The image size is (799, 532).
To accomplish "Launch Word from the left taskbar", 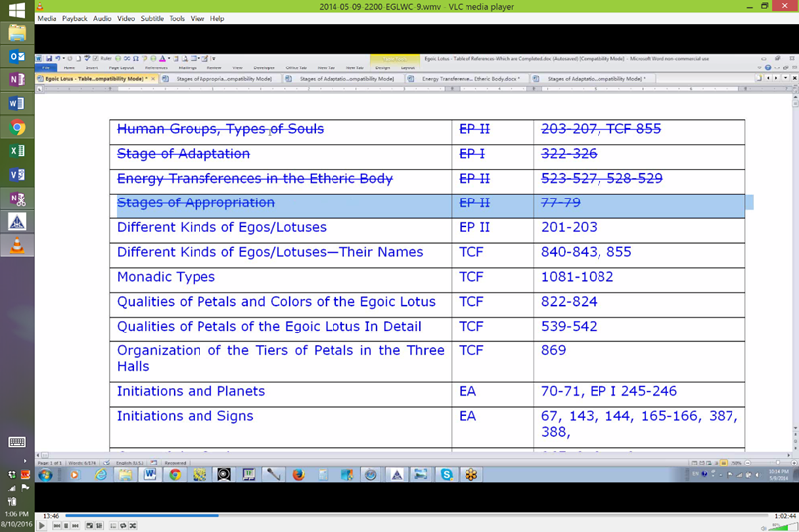I will pos(17,104).
